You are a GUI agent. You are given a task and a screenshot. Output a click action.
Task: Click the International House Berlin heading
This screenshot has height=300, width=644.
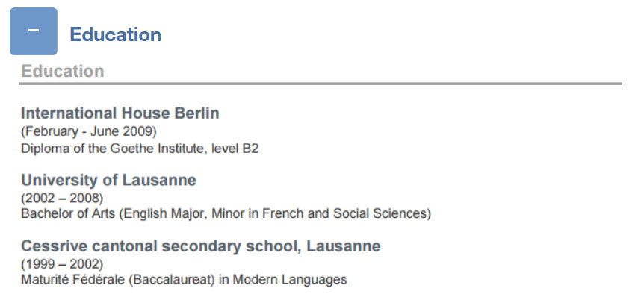pyautogui.click(x=120, y=113)
